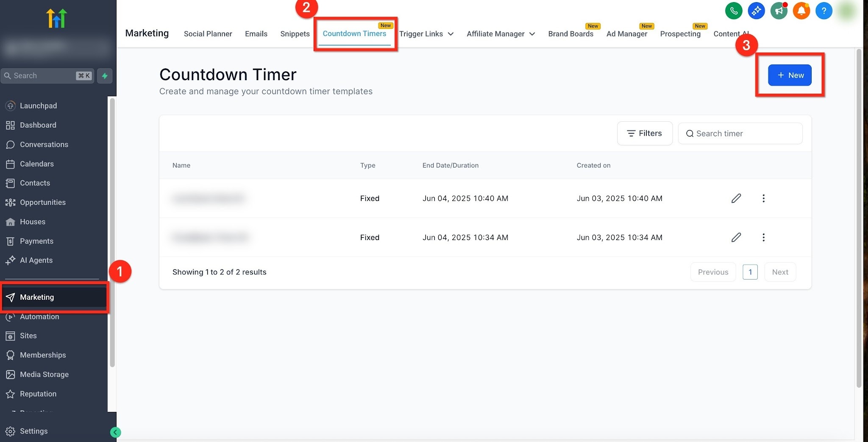Open the Ad Manager tab

pyautogui.click(x=626, y=34)
